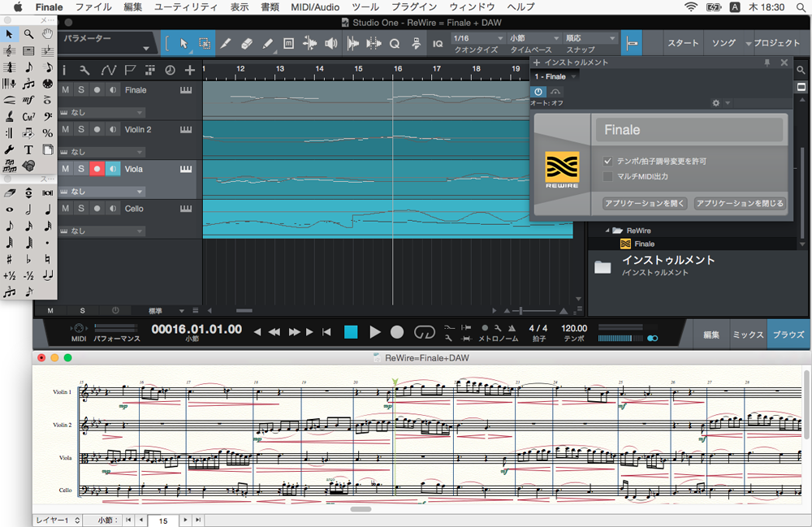The image size is (812, 527).
Task: Open the MIDI/Audio menu
Action: pos(315,7)
